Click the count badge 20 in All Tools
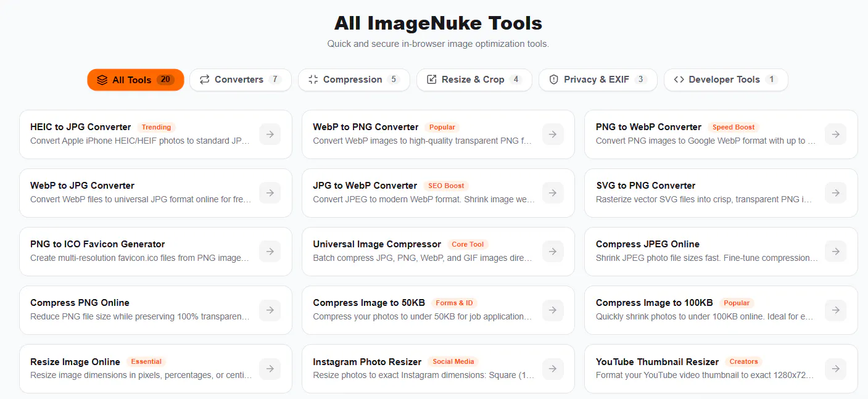The image size is (868, 399). 165,80
